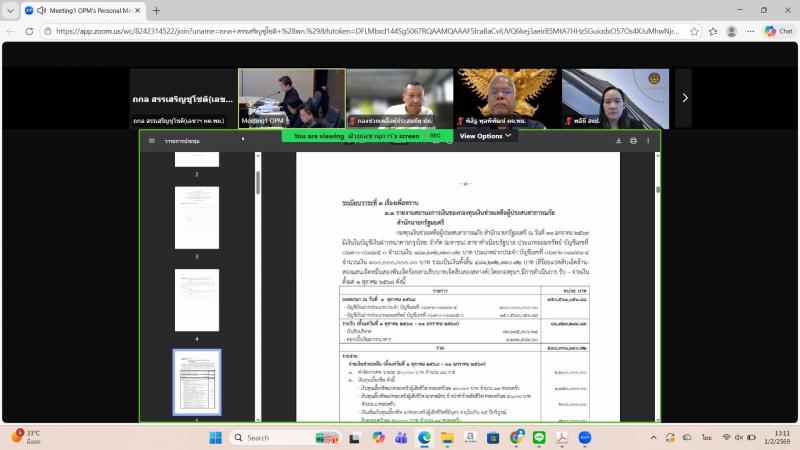This screenshot has width=800, height=450.
Task: Add this page to favorites with star
Action: [694, 31]
